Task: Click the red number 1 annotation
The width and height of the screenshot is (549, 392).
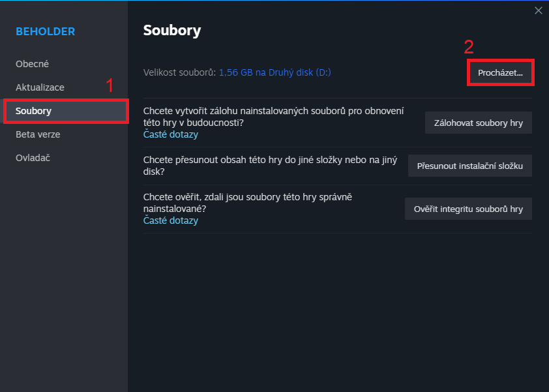Action: coord(110,85)
